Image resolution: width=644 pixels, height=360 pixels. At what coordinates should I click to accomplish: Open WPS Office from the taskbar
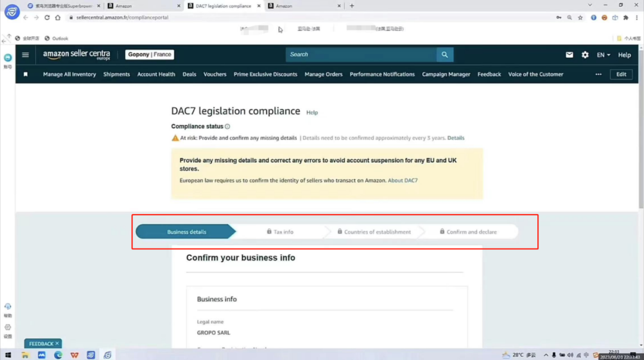point(75,355)
